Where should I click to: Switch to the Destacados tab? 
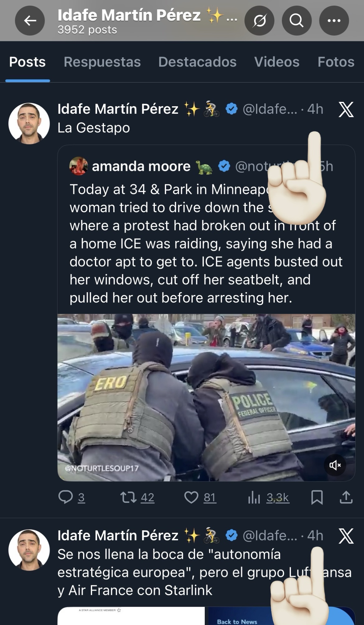click(197, 62)
